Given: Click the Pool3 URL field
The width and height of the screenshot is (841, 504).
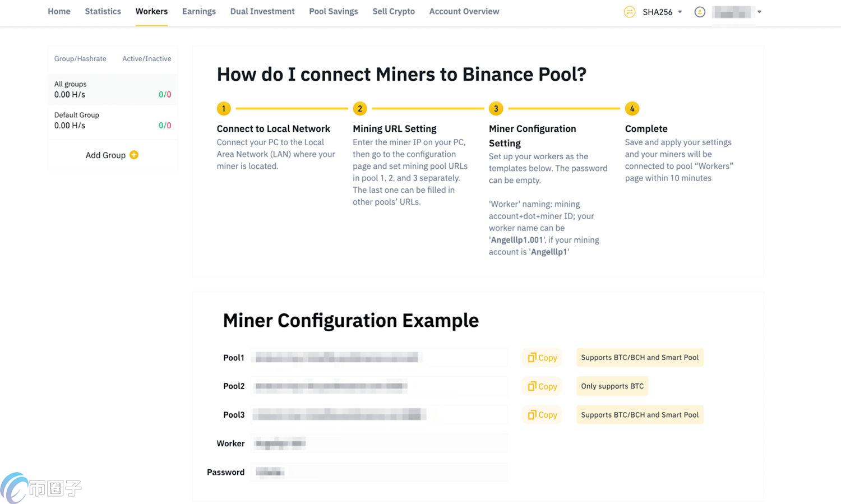Looking at the screenshot, I should click(379, 415).
